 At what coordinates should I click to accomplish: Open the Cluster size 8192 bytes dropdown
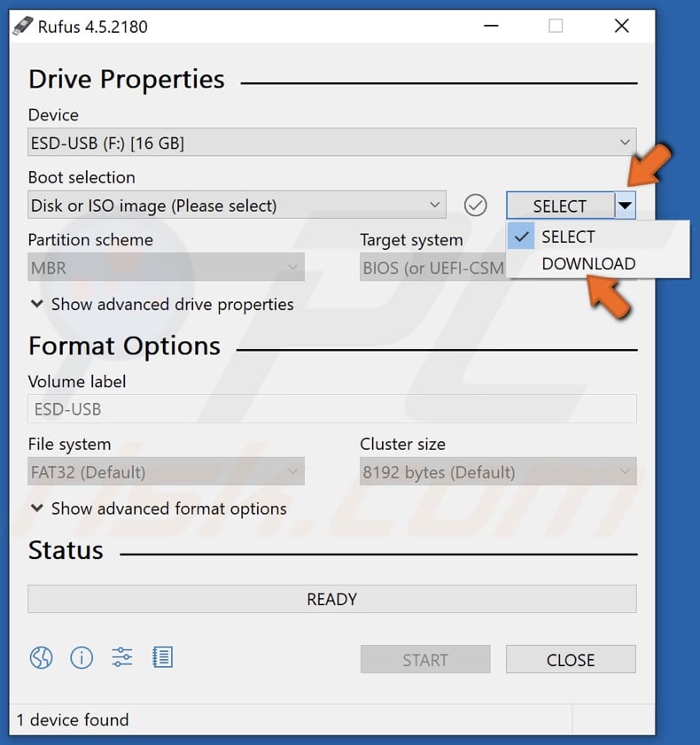498,471
